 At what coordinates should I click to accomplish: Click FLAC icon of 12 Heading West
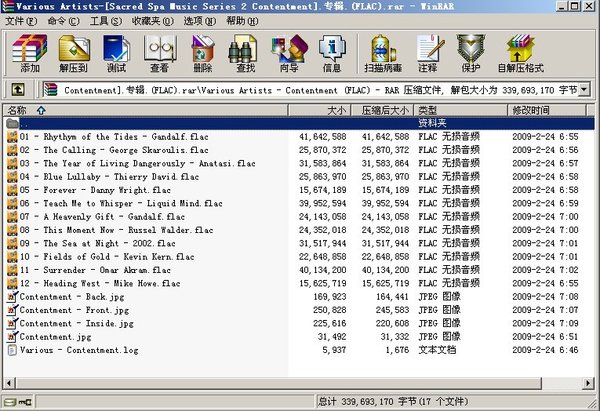tap(12, 283)
